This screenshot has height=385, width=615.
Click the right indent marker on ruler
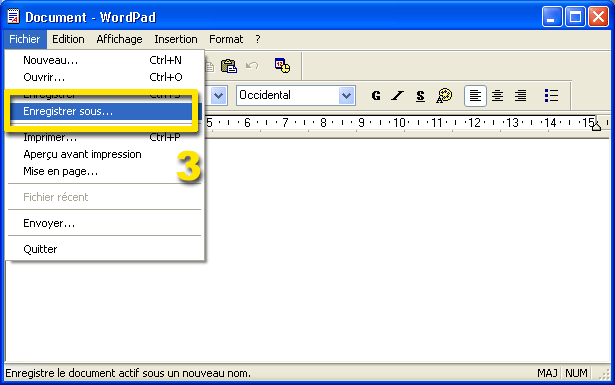(596, 125)
